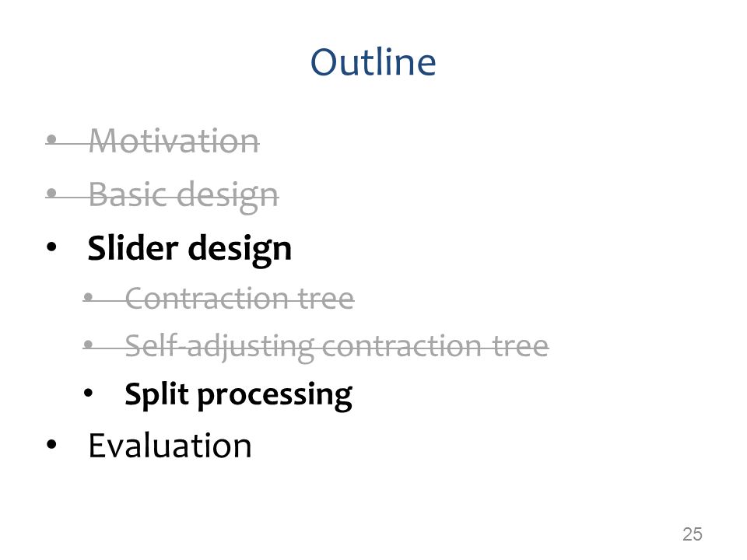Click the word "Self-adjusting" in the crossed-out line
Screen dimensions: 747x560
[x=219, y=346]
